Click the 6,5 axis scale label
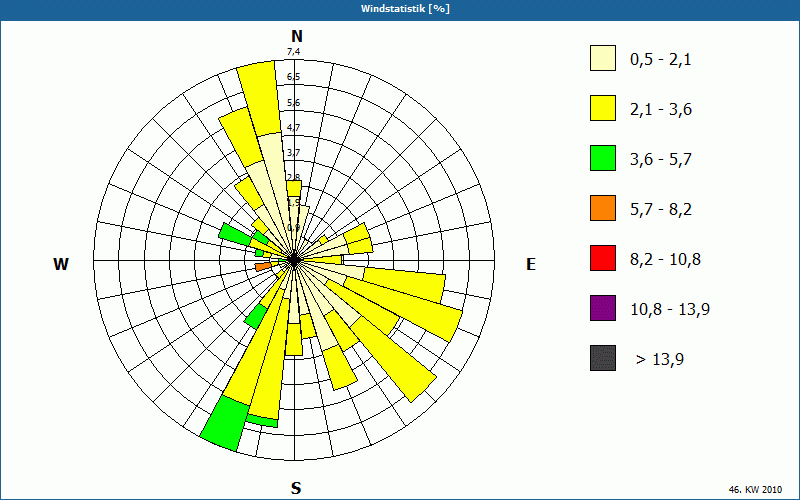The image size is (800, 500). click(x=293, y=77)
